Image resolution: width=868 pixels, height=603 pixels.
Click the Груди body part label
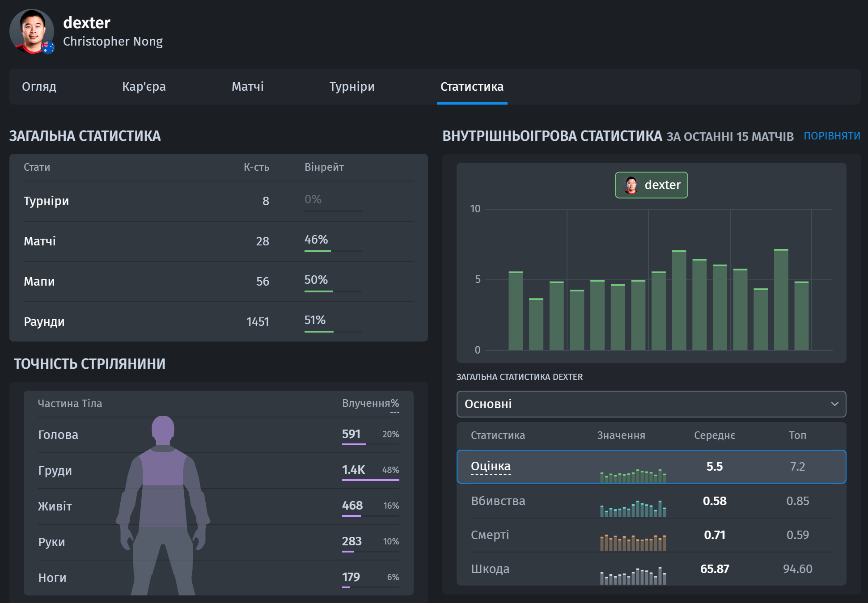pos(55,471)
